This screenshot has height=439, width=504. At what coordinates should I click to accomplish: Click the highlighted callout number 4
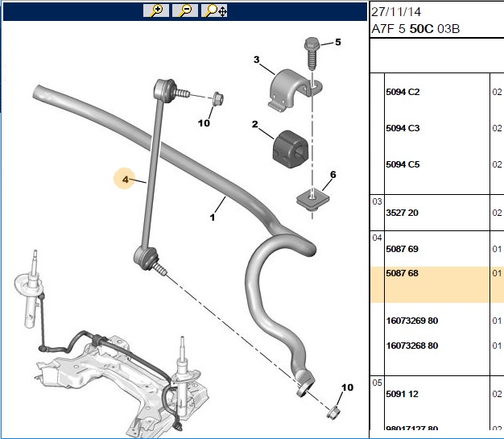125,179
